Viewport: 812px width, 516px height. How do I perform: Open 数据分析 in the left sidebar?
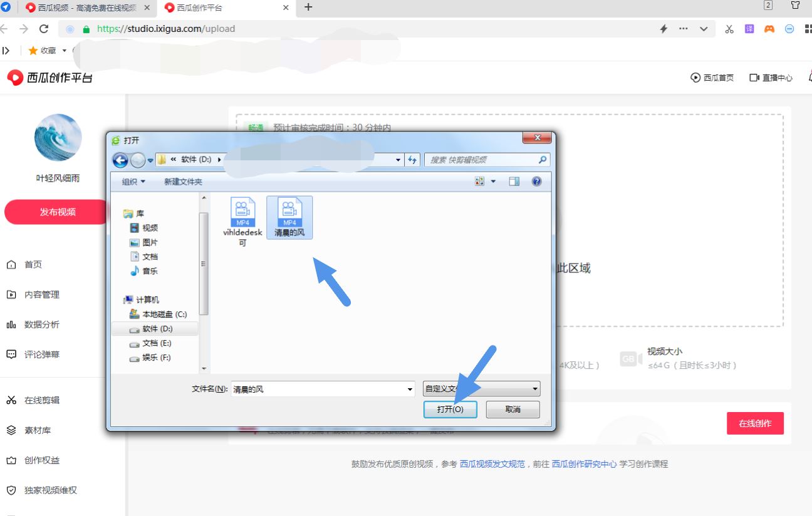tap(33, 324)
